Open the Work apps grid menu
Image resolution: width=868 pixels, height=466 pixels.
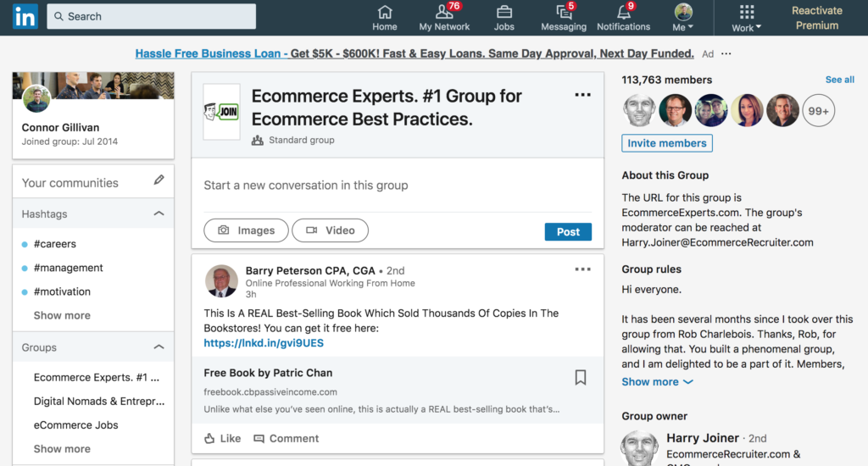[746, 18]
